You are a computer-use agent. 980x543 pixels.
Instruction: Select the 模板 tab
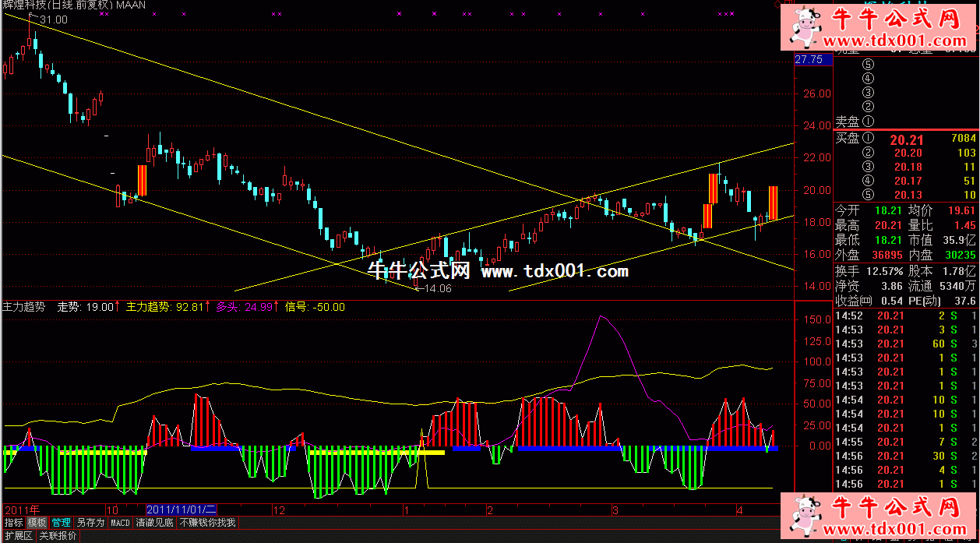pos(37,523)
